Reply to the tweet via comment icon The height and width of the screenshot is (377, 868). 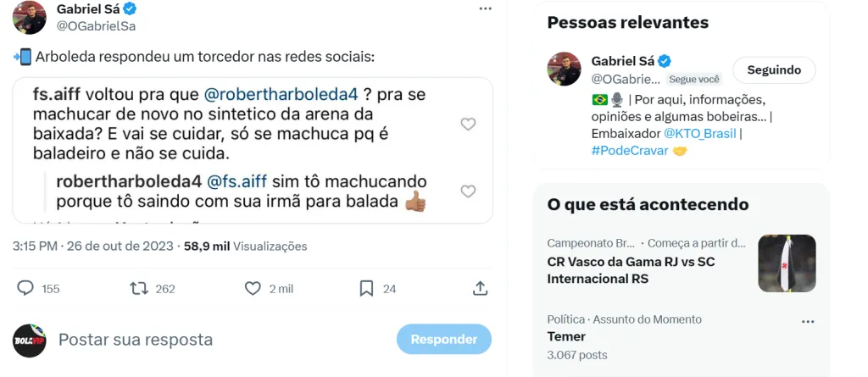point(25,288)
